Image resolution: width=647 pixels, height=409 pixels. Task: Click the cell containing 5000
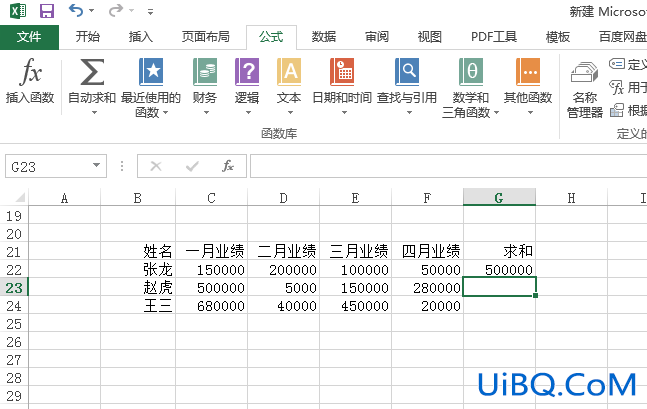283,287
